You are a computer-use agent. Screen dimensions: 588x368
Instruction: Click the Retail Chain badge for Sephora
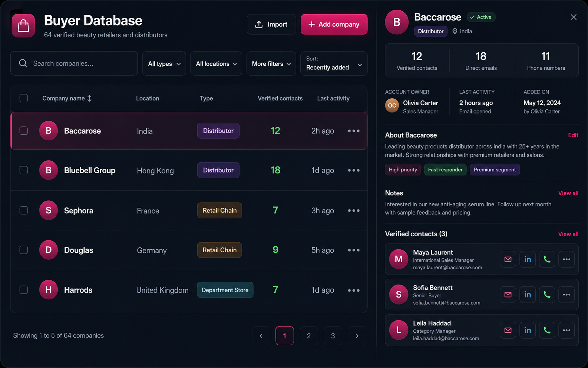click(219, 210)
